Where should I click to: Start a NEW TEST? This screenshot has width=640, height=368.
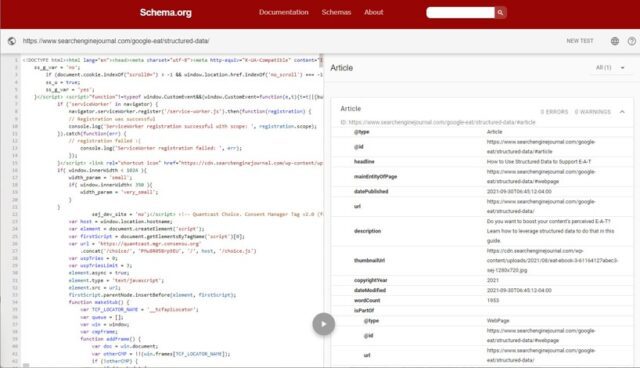(x=580, y=41)
